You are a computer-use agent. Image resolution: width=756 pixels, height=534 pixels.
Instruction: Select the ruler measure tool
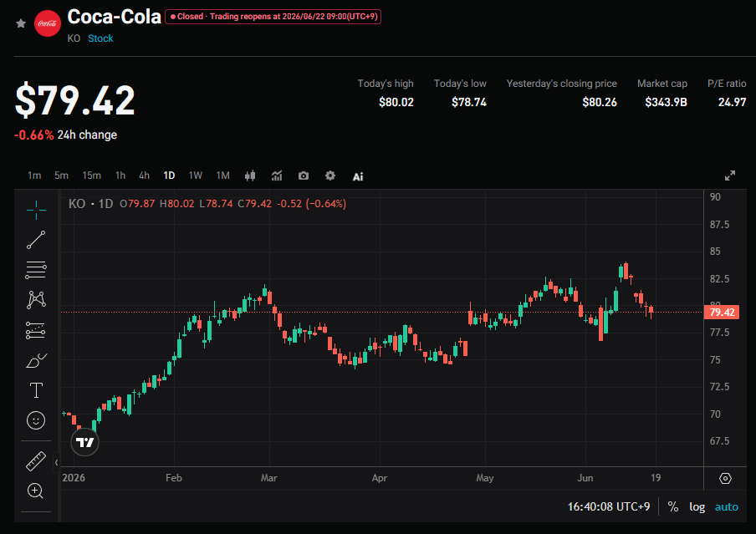click(36, 461)
